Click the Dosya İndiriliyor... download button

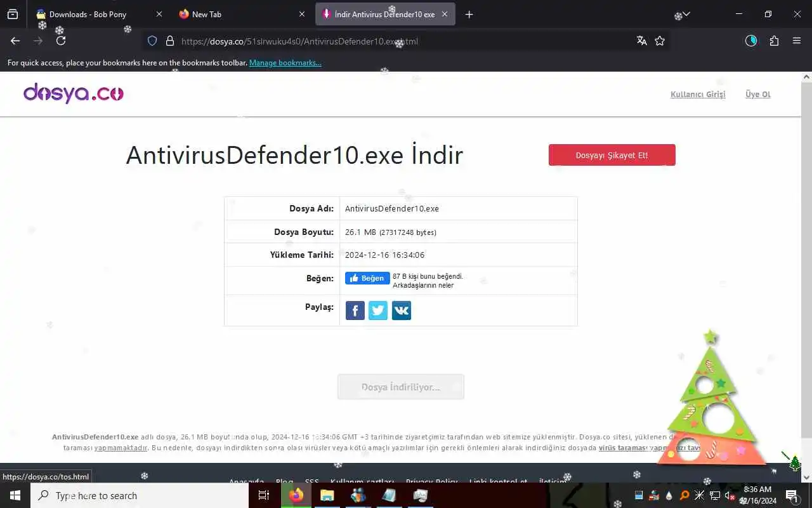[401, 387]
